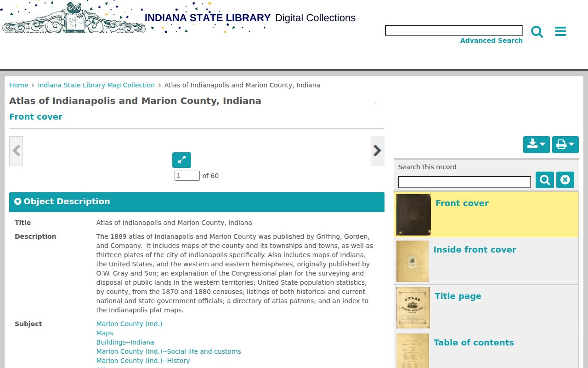The image size is (588, 368).
Task: Select the Inside front cover thumbnail
Action: (413, 261)
